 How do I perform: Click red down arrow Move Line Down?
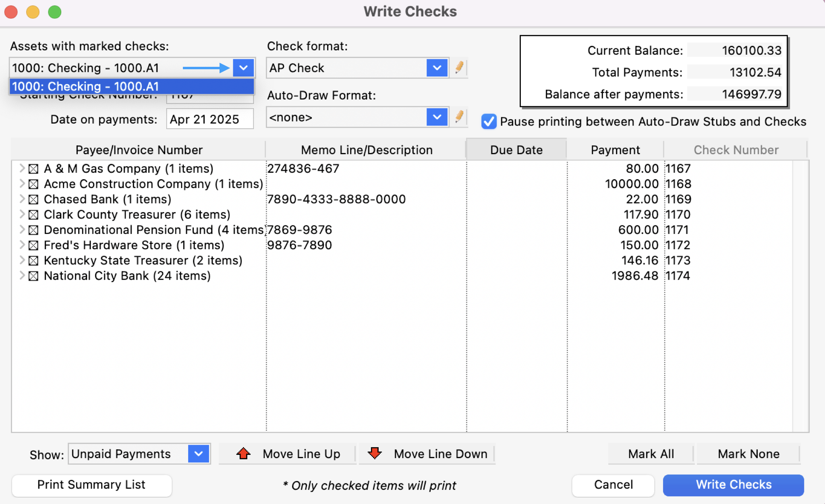coord(375,454)
